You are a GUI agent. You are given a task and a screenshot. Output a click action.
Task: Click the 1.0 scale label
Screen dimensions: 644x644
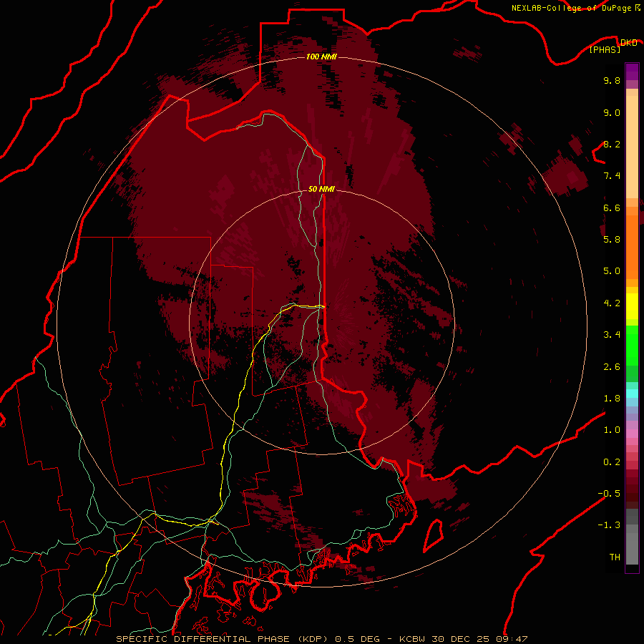point(612,430)
